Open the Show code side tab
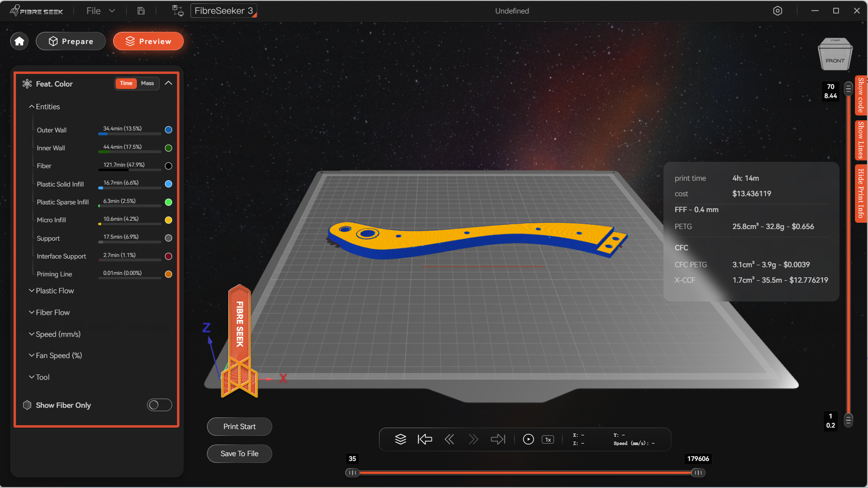 (x=861, y=95)
